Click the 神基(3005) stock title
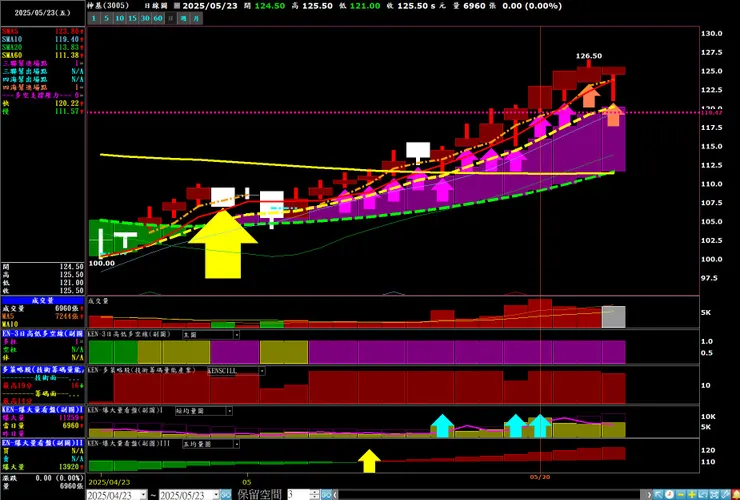The image size is (740, 500). coord(108,6)
